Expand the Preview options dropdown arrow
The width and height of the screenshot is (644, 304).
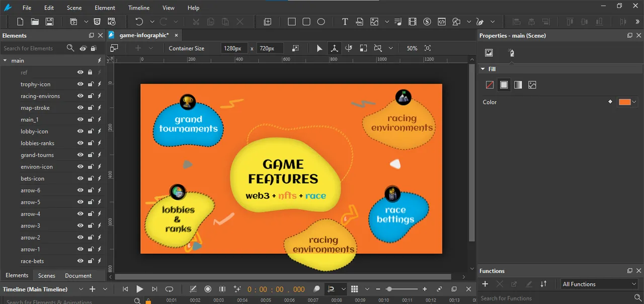86,22
